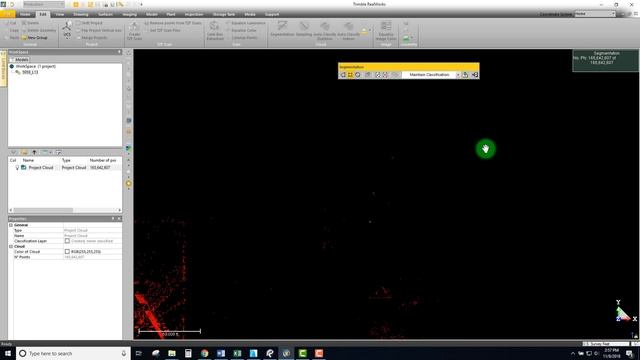Click the folder icon in list toolbar
Screen dimensions: 640x360
pyautogui.click(x=24, y=152)
